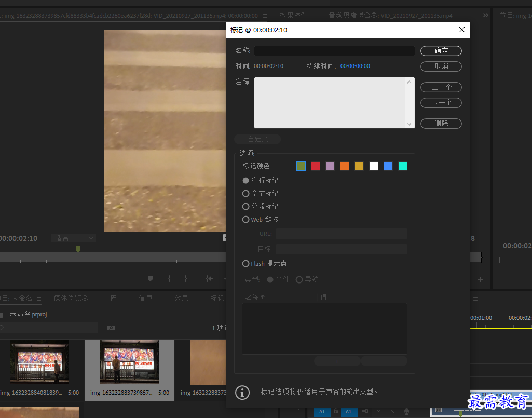Switch to the 效果控件 tab
This screenshot has height=418, width=532.
tap(293, 15)
